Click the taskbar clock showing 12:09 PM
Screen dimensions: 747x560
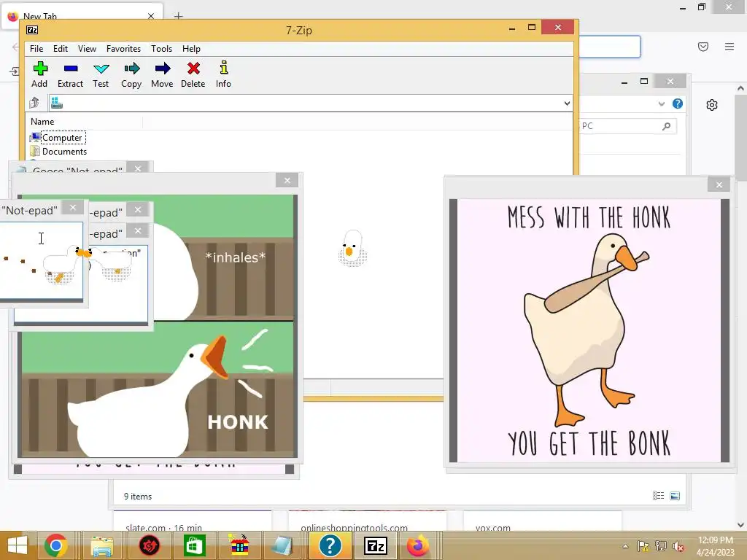click(x=716, y=545)
